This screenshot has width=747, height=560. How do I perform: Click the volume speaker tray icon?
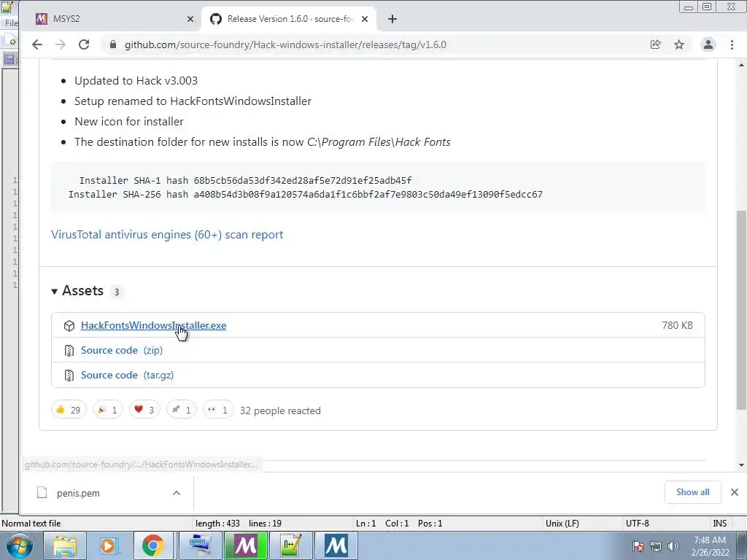pos(673,546)
